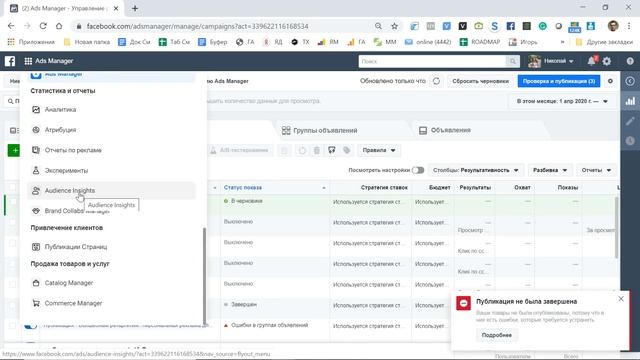Open the history clock in right sidebar
The height and width of the screenshot is (360, 640).
pos(630,140)
